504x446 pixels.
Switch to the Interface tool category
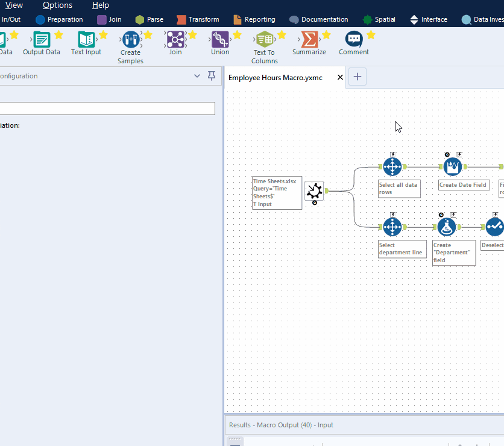pos(429,20)
